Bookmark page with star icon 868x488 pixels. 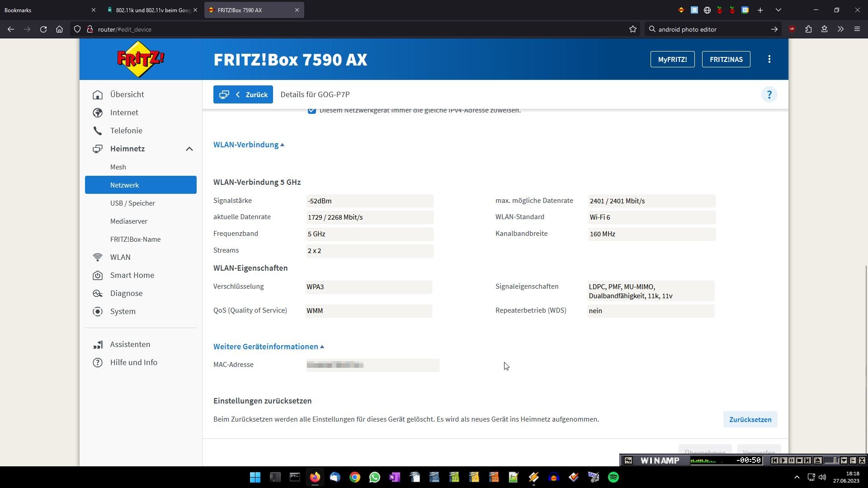click(x=632, y=29)
